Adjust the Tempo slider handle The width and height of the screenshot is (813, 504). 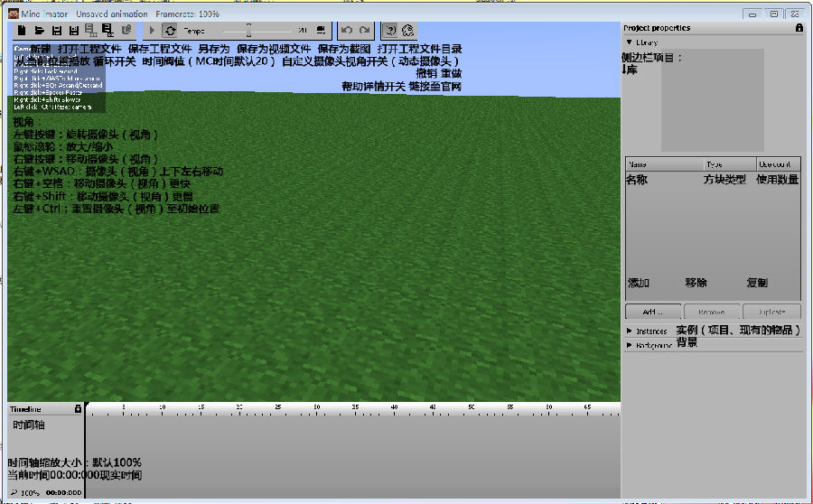point(249,30)
